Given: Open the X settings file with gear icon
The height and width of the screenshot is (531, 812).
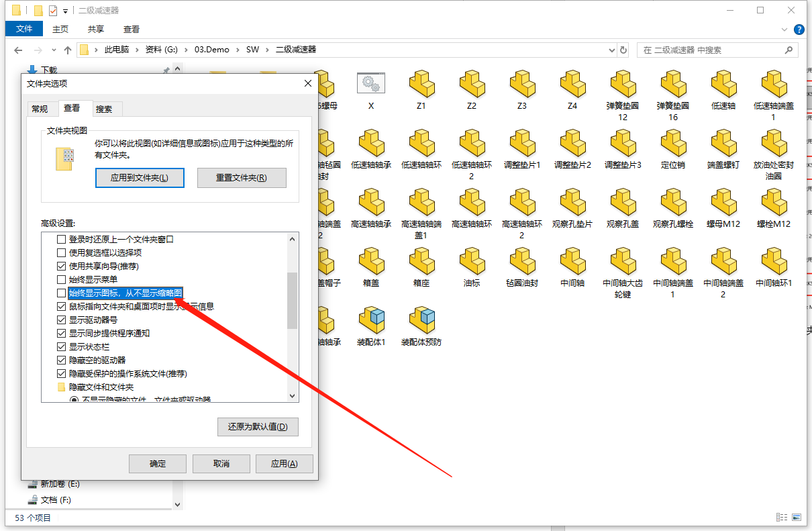Looking at the screenshot, I should pos(371,84).
